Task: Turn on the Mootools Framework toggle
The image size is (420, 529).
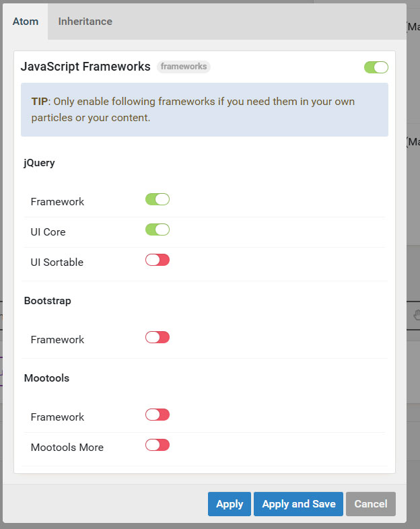Action: (157, 415)
